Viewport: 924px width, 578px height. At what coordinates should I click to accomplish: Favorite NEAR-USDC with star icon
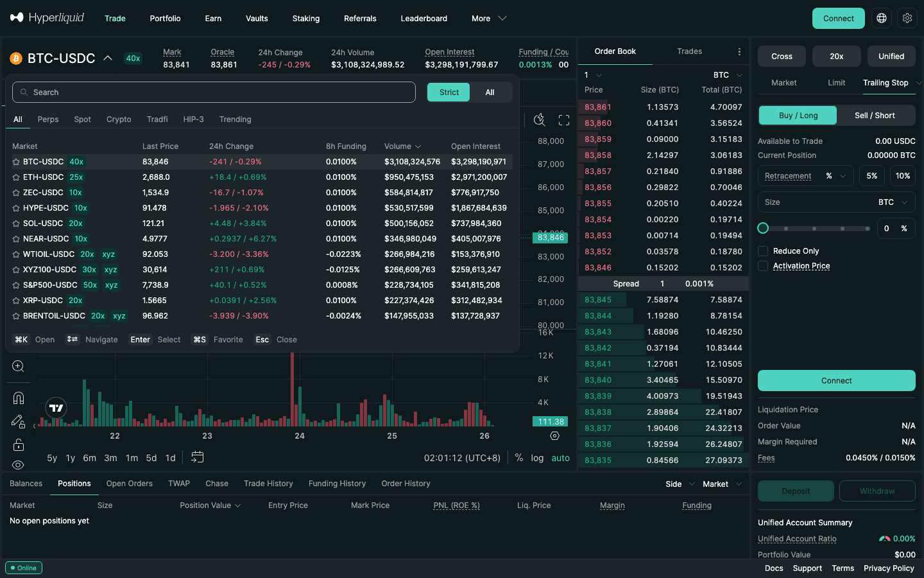(x=16, y=239)
